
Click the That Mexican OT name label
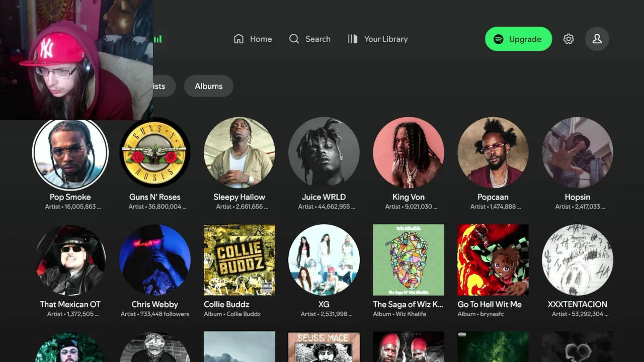(x=70, y=304)
